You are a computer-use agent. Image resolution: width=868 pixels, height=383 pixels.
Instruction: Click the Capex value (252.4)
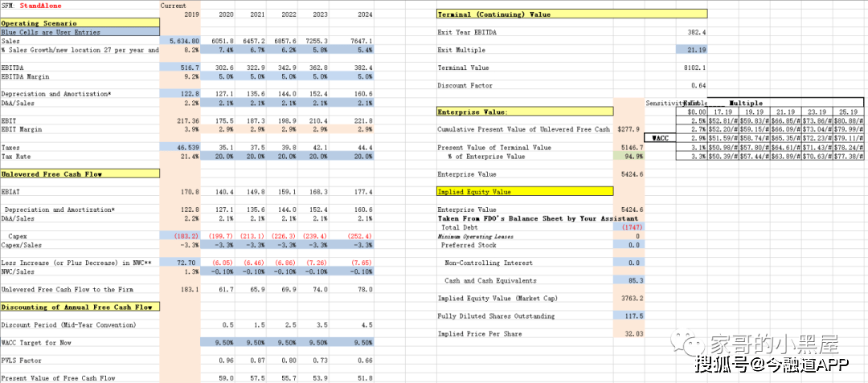(358, 236)
